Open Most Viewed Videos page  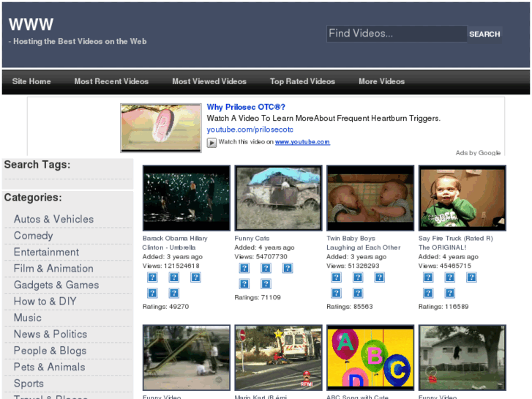point(209,81)
